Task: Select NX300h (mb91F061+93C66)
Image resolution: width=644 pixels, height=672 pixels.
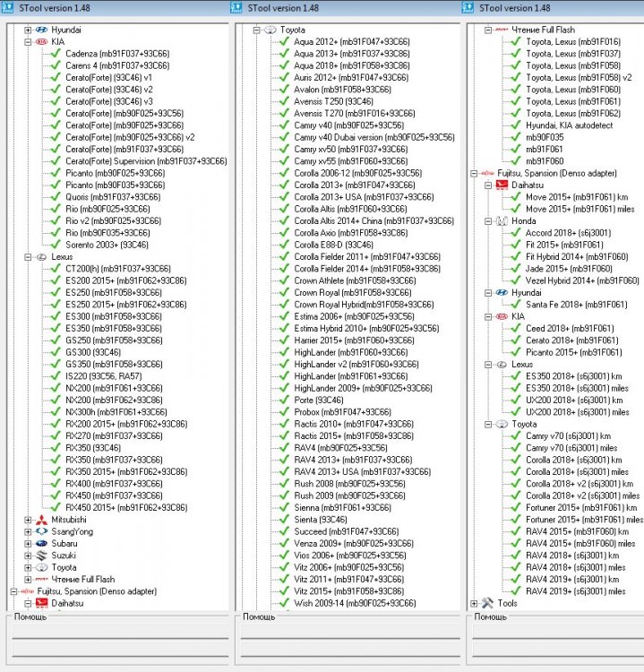Action: click(x=116, y=412)
